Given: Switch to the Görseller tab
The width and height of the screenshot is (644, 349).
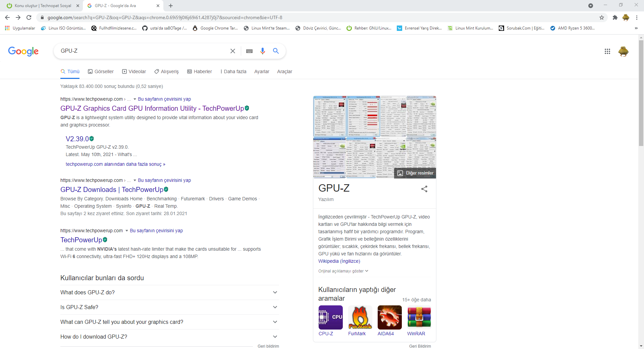Looking at the screenshot, I should pyautogui.click(x=101, y=71).
